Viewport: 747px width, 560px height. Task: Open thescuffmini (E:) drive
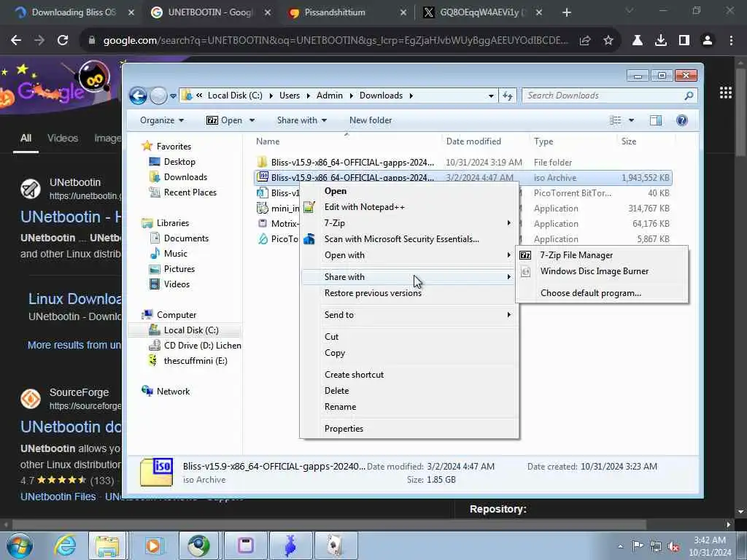(x=196, y=361)
